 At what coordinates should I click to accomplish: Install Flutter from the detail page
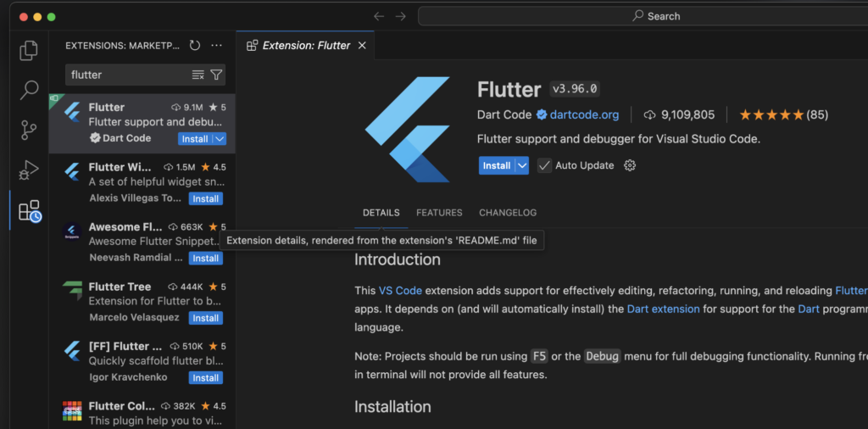tap(497, 165)
